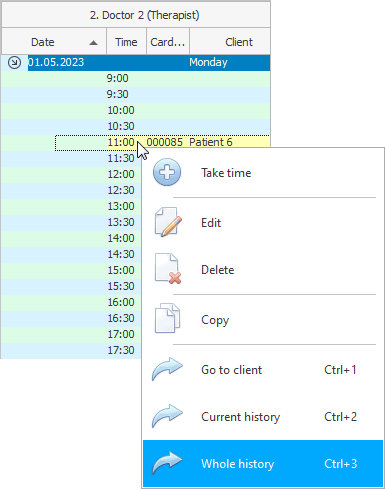Click the Patient 6 client cell
This screenshot has width=385, height=489.
pyautogui.click(x=229, y=142)
